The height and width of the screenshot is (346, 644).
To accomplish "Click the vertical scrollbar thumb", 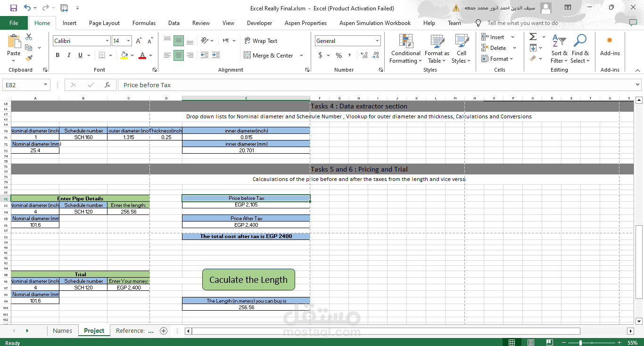I will point(639,262).
